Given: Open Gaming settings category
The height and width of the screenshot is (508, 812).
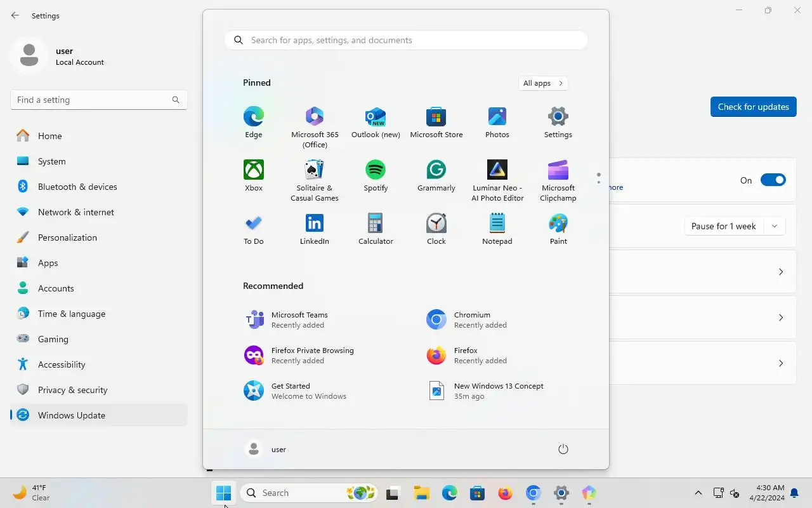Looking at the screenshot, I should [x=99, y=339].
